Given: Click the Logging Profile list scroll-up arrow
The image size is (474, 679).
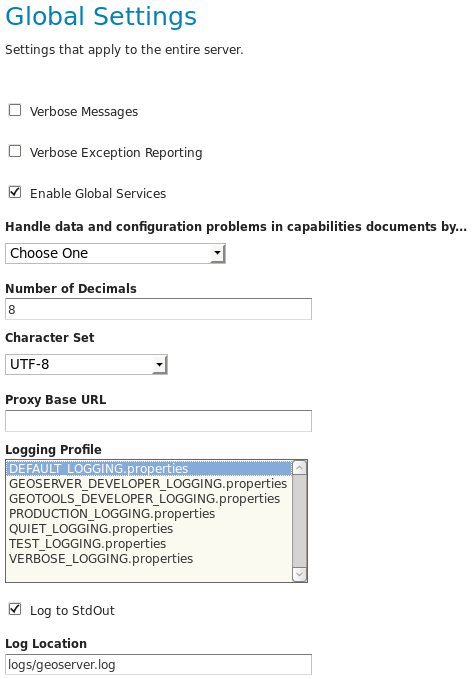Looking at the screenshot, I should (x=300, y=468).
